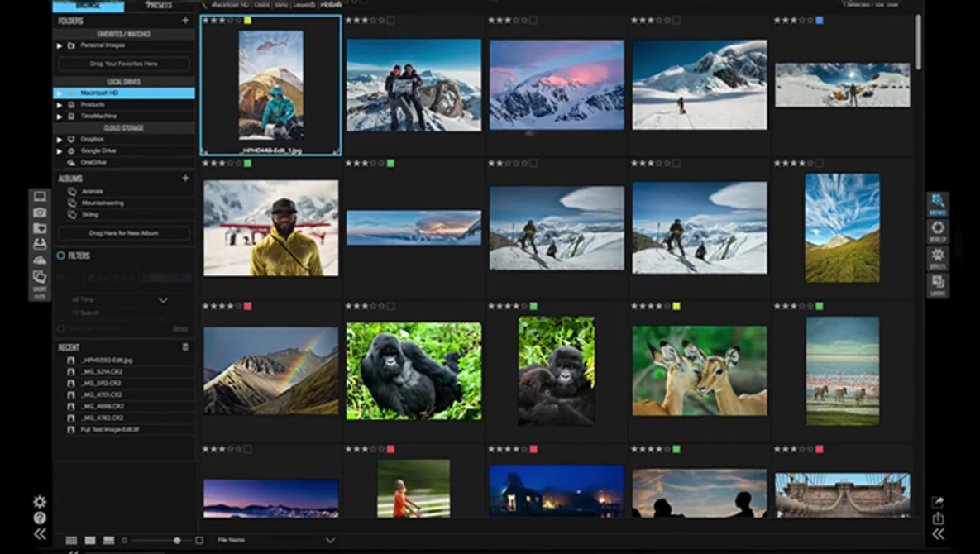This screenshot has width=980, height=554.
Task: Add a folder with Folders plus icon
Action: 185,21
